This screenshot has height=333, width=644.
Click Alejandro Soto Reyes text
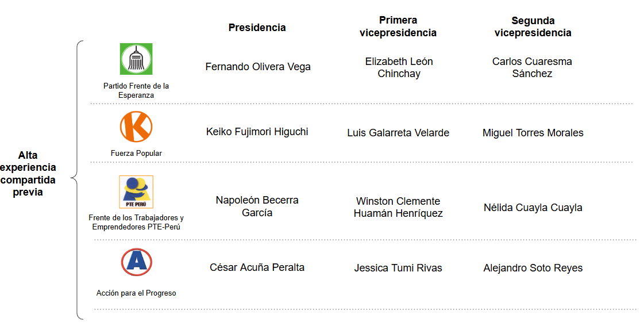[533, 268]
